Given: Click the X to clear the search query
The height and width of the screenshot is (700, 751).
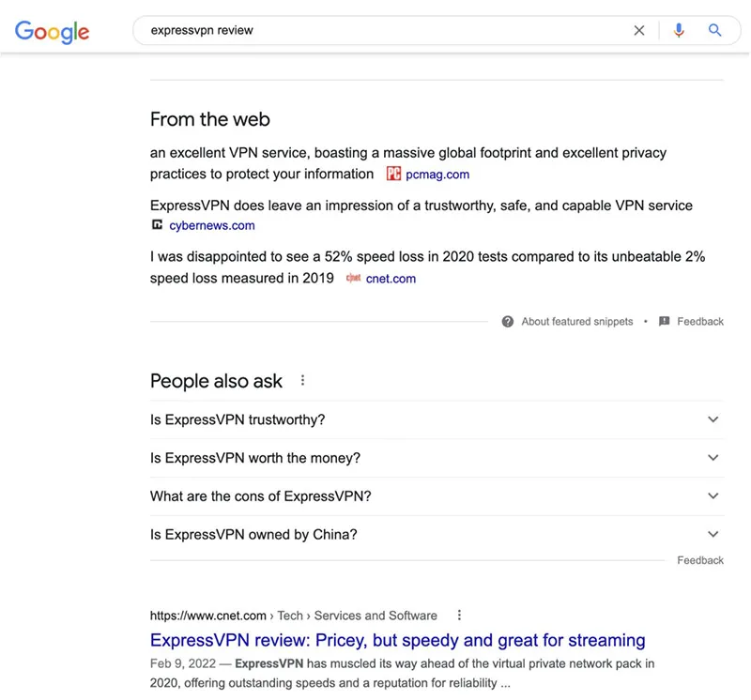Looking at the screenshot, I should pyautogui.click(x=639, y=30).
